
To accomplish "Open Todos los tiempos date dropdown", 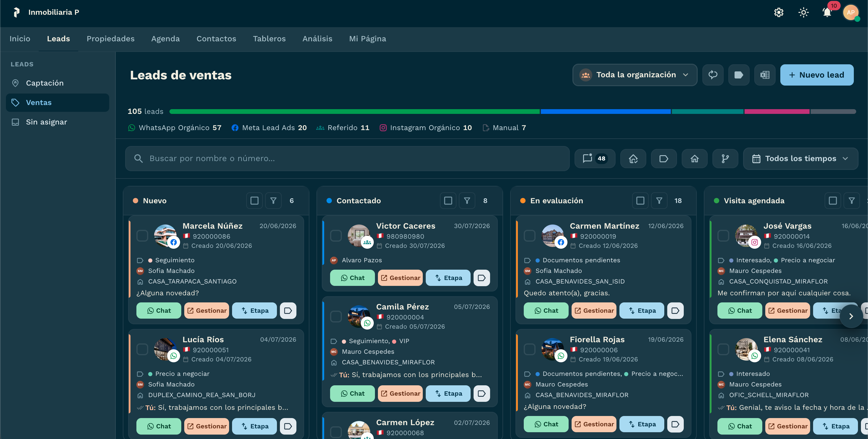I will (x=800, y=158).
